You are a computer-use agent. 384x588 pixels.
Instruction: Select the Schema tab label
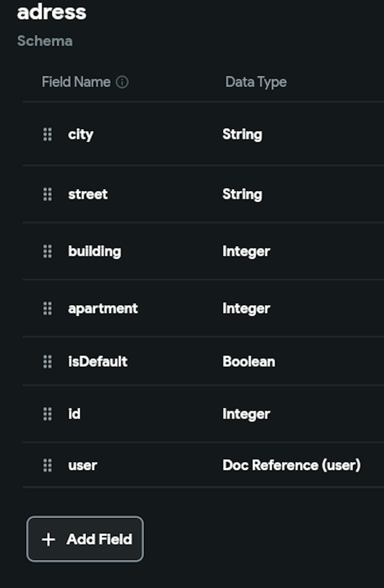(x=45, y=41)
